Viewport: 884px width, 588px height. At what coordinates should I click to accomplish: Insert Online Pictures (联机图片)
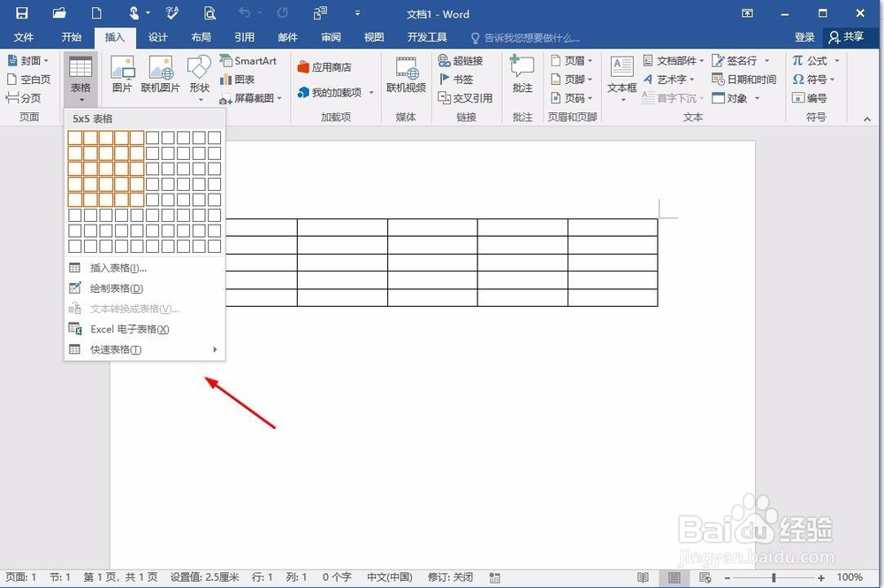(161, 74)
